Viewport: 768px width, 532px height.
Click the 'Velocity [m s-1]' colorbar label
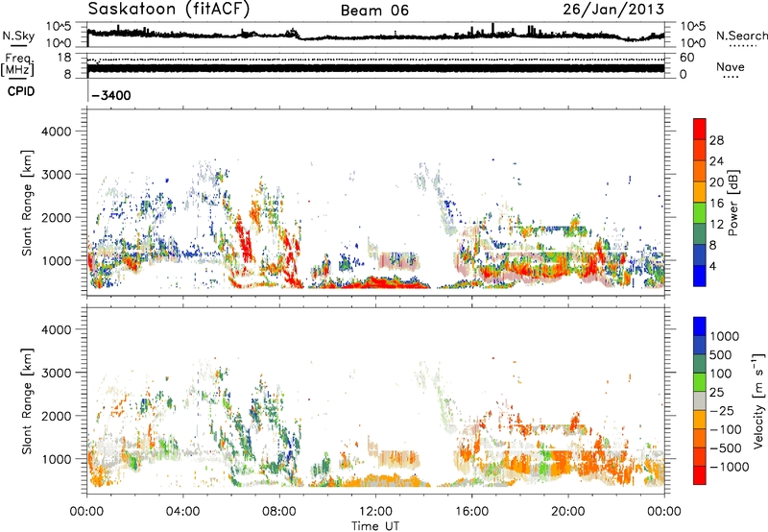tap(758, 400)
